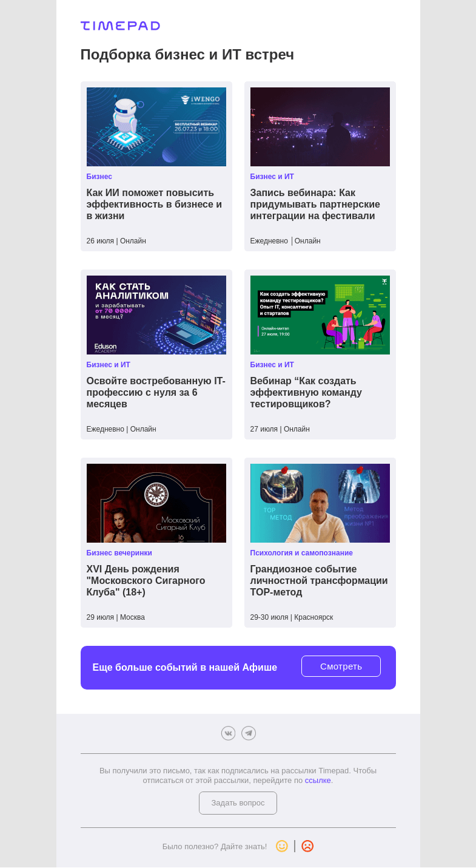The height and width of the screenshot is (868, 476).
Task: Click text Еще больше событий в нашей Афише
Action: (x=185, y=668)
